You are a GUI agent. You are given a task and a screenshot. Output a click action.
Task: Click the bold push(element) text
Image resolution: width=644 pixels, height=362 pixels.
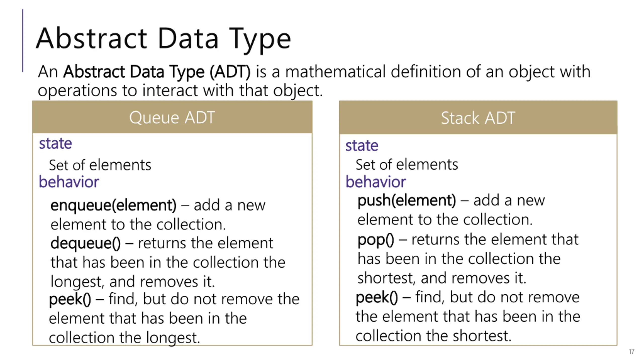click(x=407, y=201)
